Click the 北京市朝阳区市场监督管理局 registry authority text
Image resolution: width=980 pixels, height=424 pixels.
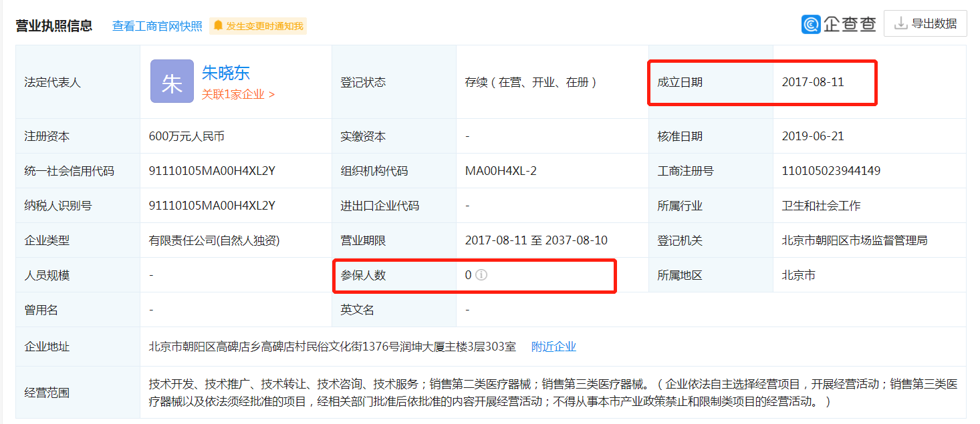[856, 240]
